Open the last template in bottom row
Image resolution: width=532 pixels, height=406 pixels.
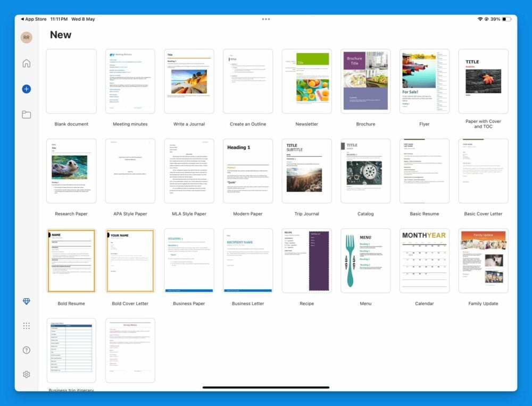tap(130, 350)
